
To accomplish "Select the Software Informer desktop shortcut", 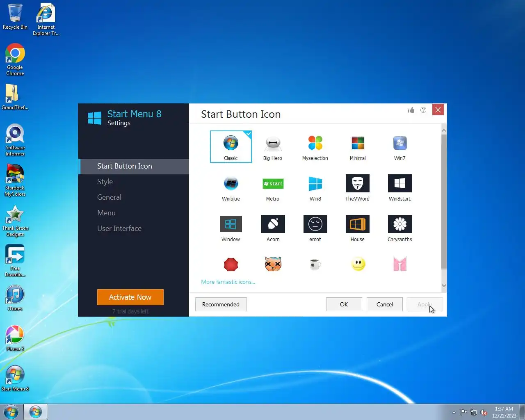I will [x=15, y=140].
